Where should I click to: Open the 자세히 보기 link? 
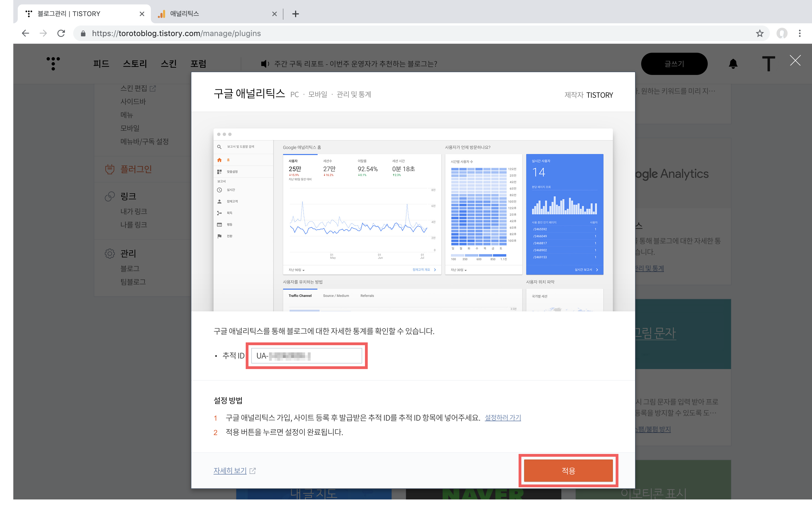(x=230, y=471)
